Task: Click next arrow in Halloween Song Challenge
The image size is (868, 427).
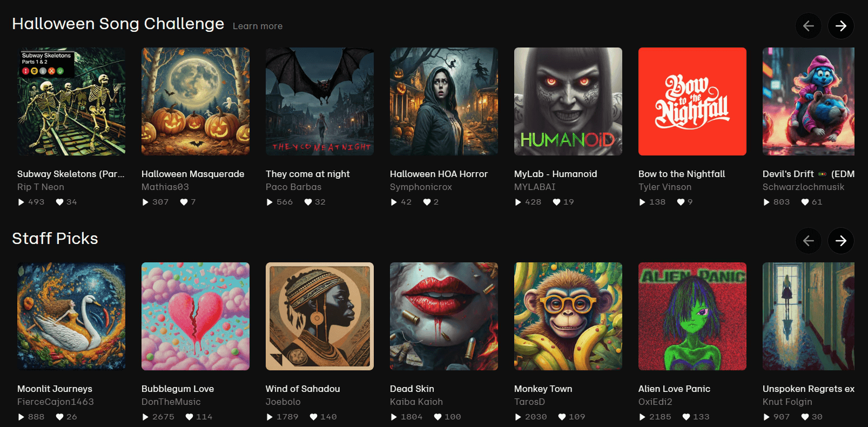Action: click(841, 26)
